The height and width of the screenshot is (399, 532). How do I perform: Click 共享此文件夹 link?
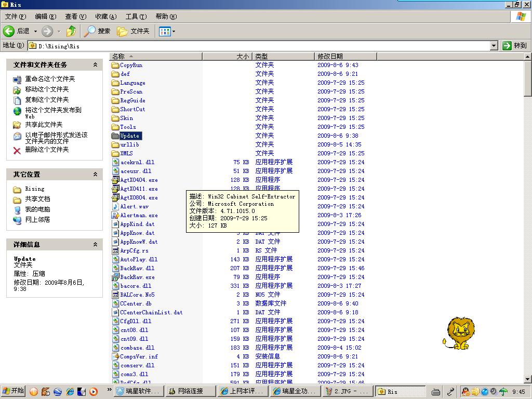[x=44, y=125]
